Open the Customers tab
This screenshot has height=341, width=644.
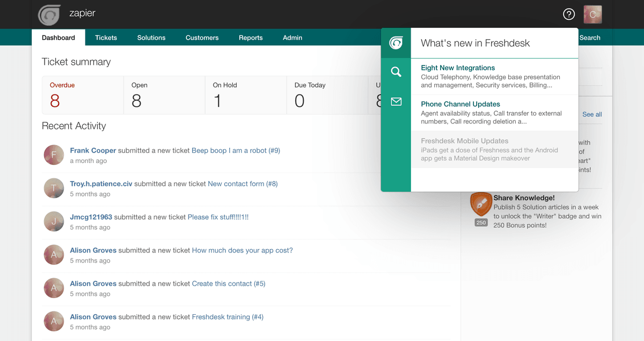pyautogui.click(x=202, y=38)
